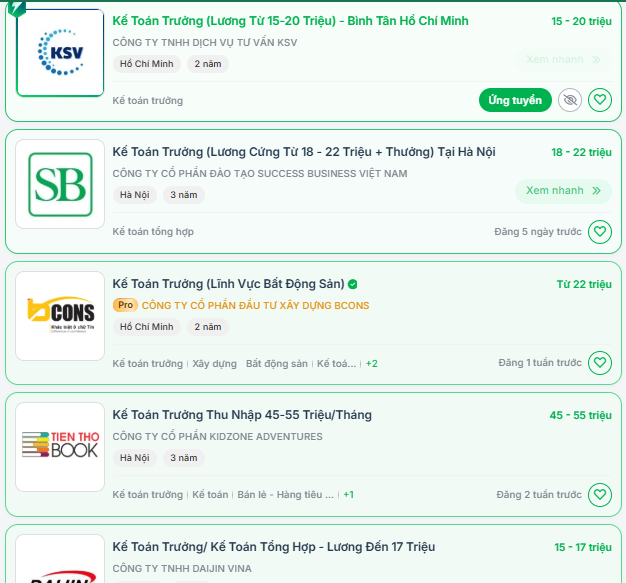The image size is (626, 583).
Task: Click truncated Kế toá... tag on BCONS
Action: 337,363
